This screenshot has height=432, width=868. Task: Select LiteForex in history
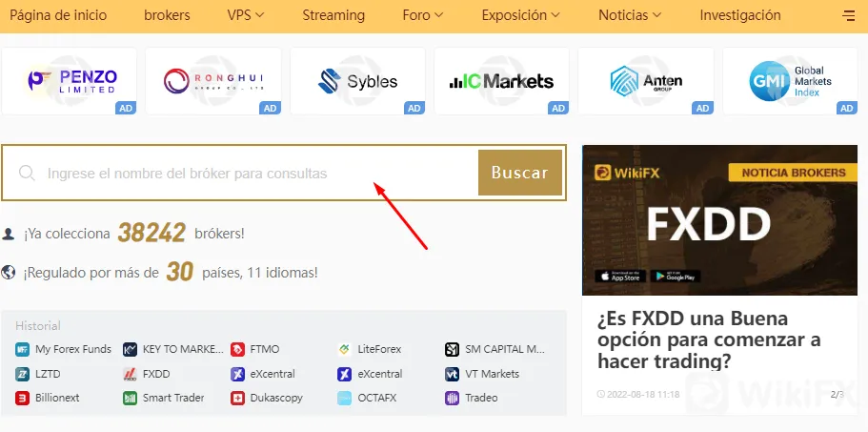pyautogui.click(x=379, y=349)
